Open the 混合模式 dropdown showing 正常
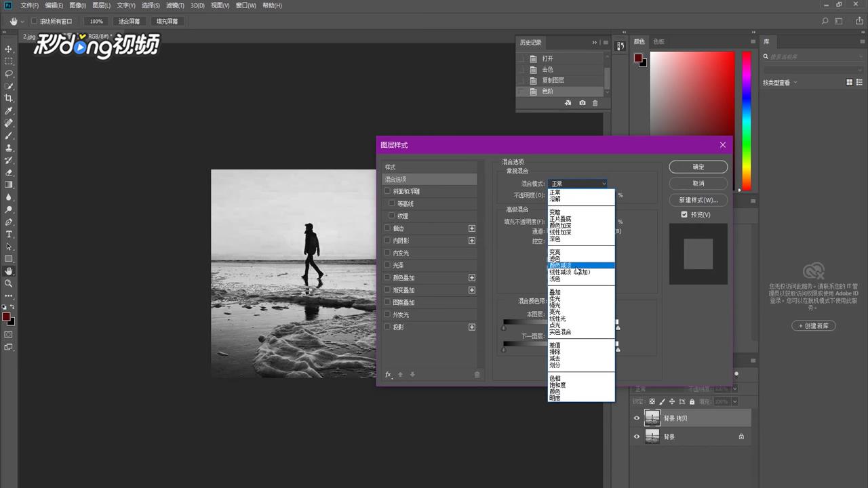The image size is (868, 488). coord(578,184)
